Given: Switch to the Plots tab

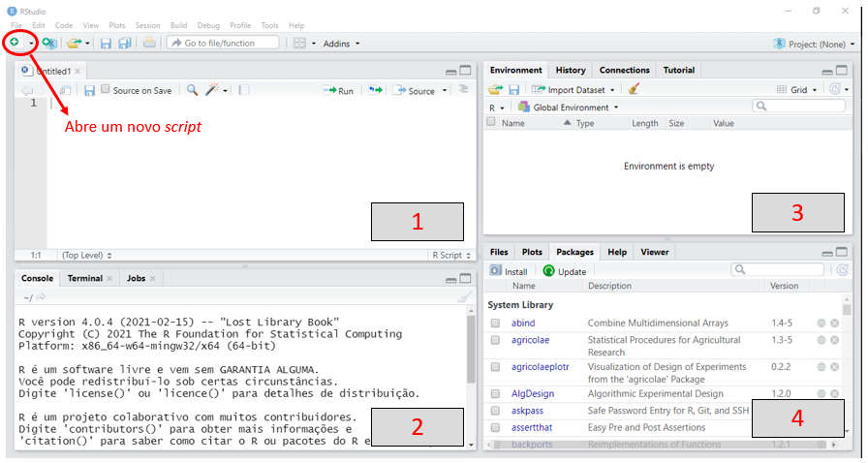Looking at the screenshot, I should point(532,252).
